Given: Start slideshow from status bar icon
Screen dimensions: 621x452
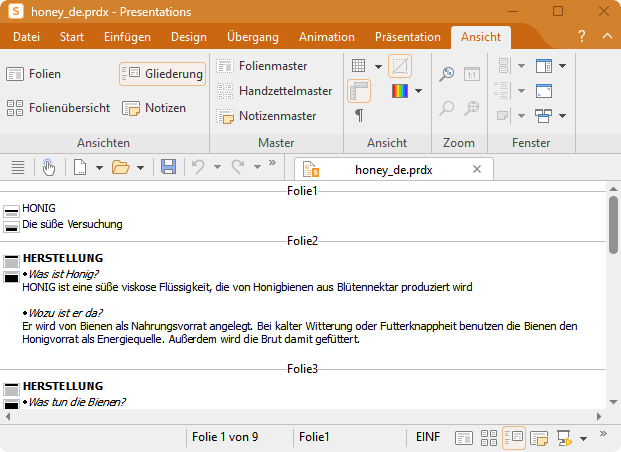Looking at the screenshot, I should (x=564, y=438).
